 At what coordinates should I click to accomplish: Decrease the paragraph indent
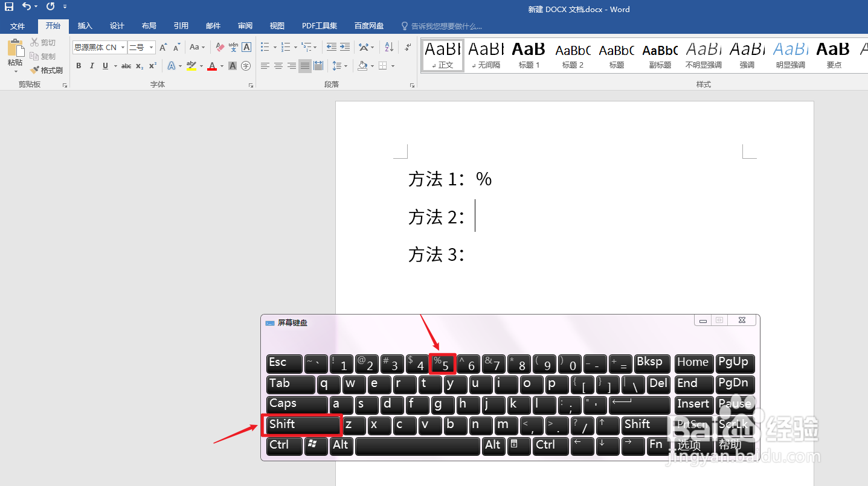coord(332,47)
